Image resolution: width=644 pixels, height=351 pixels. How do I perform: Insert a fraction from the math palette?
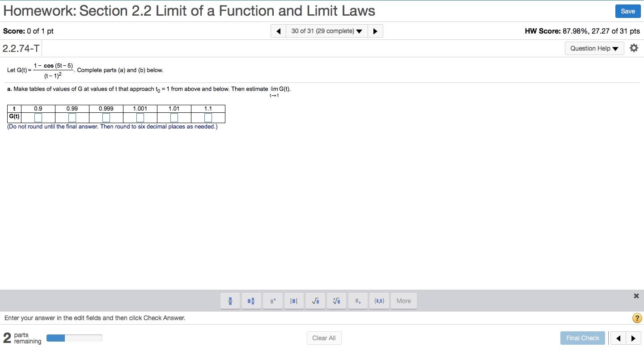pyautogui.click(x=230, y=301)
